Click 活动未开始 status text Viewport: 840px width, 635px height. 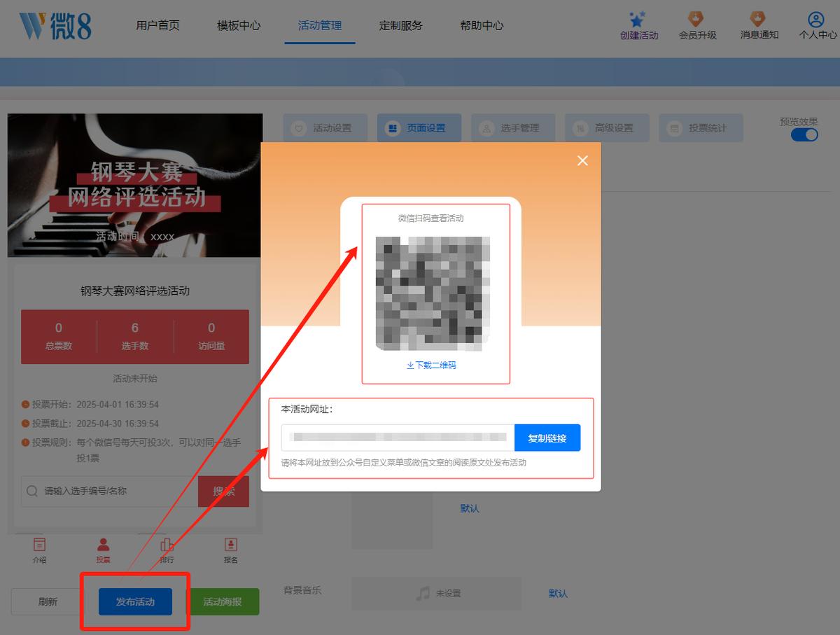coord(135,379)
